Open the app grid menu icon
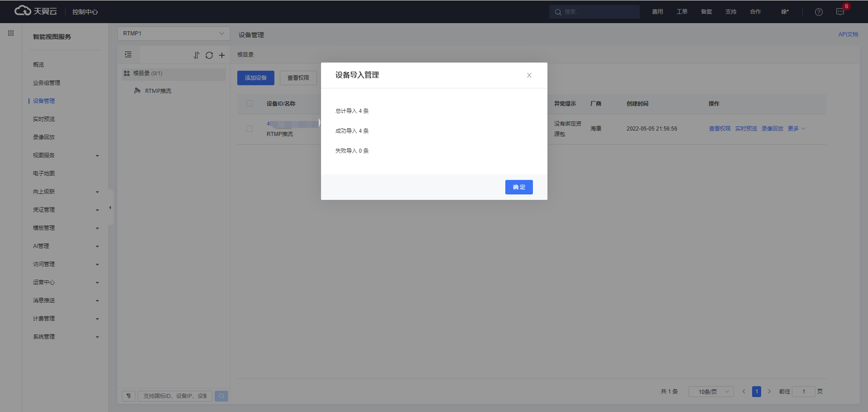868x412 pixels. pos(11,33)
